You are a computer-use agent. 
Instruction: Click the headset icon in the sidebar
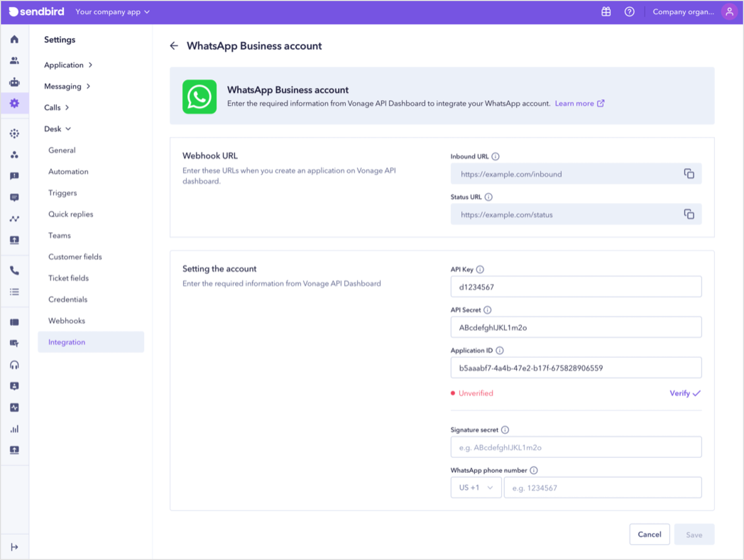point(14,365)
